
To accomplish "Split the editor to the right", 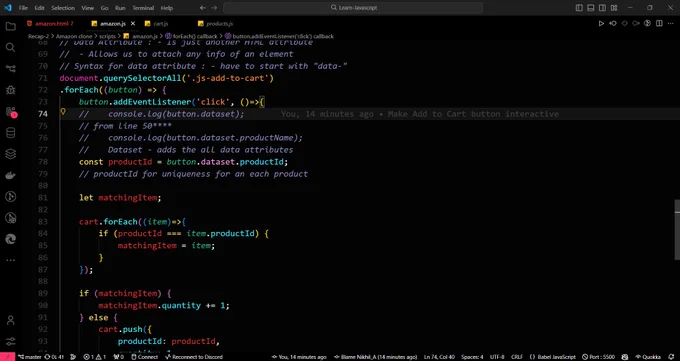I will [x=659, y=23].
